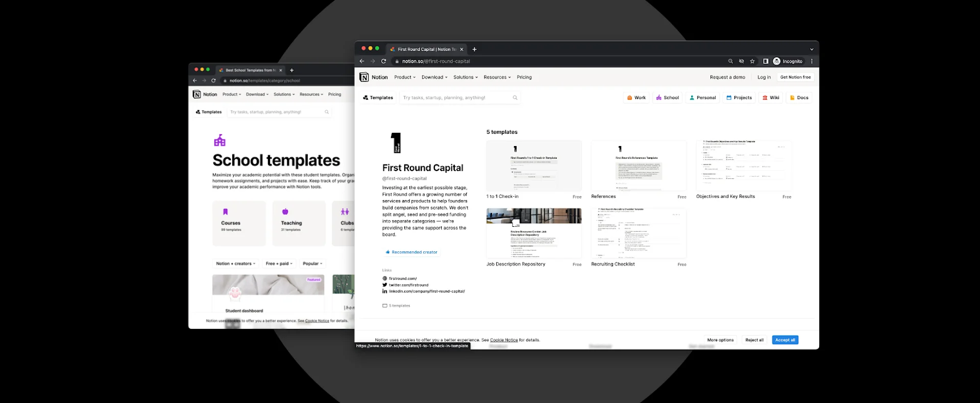Click school building icon above School templates
This screenshot has height=403, width=980.
pos(220,140)
